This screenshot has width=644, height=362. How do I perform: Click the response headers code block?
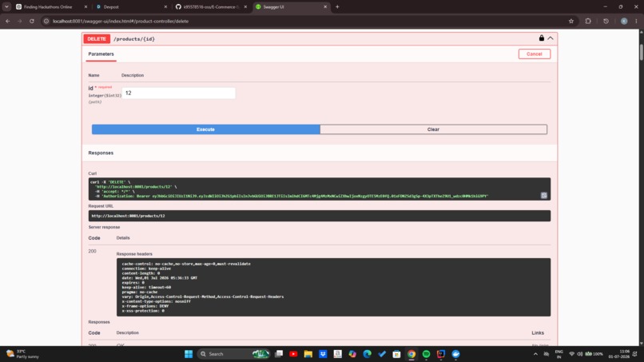tap(333, 287)
